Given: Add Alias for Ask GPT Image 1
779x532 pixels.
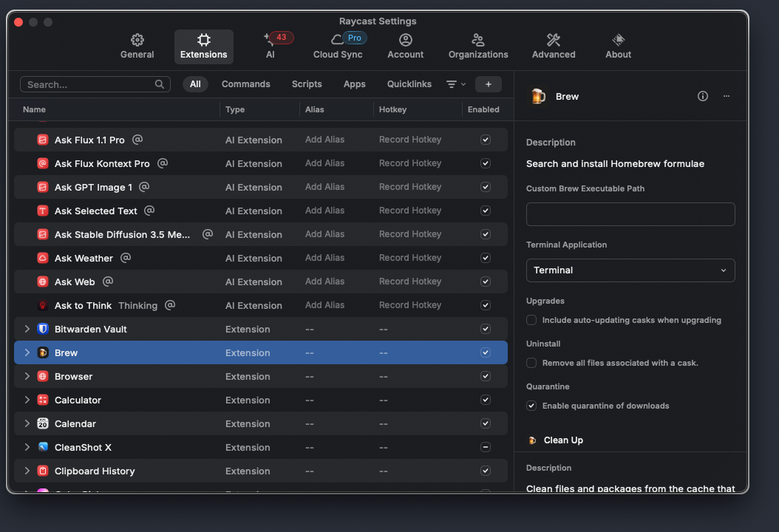Looking at the screenshot, I should pos(324,187).
